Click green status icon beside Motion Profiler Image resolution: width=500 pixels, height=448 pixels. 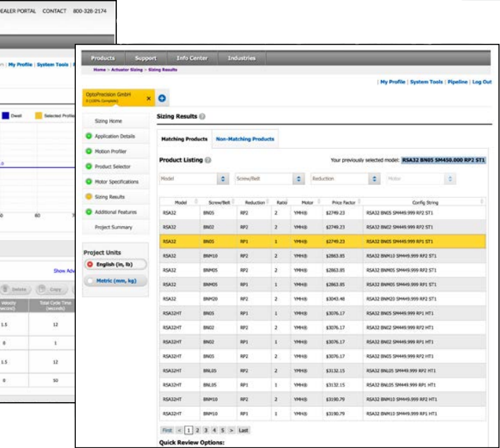[89, 152]
